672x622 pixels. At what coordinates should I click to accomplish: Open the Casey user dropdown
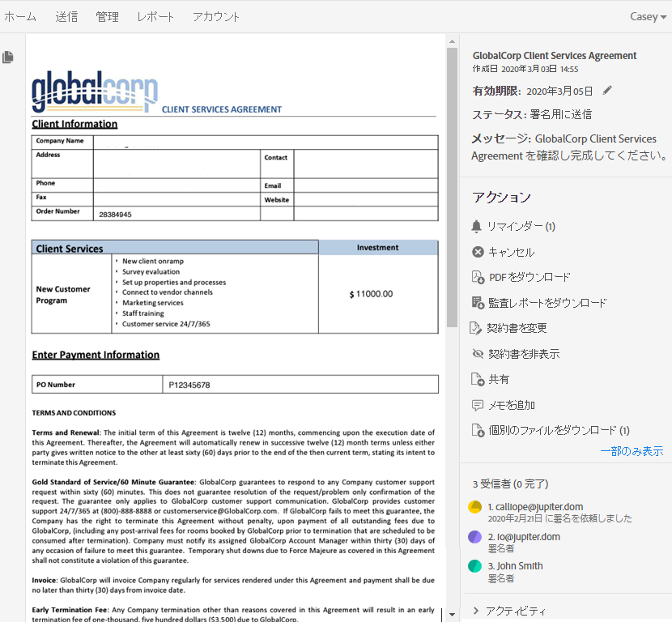[x=648, y=17]
